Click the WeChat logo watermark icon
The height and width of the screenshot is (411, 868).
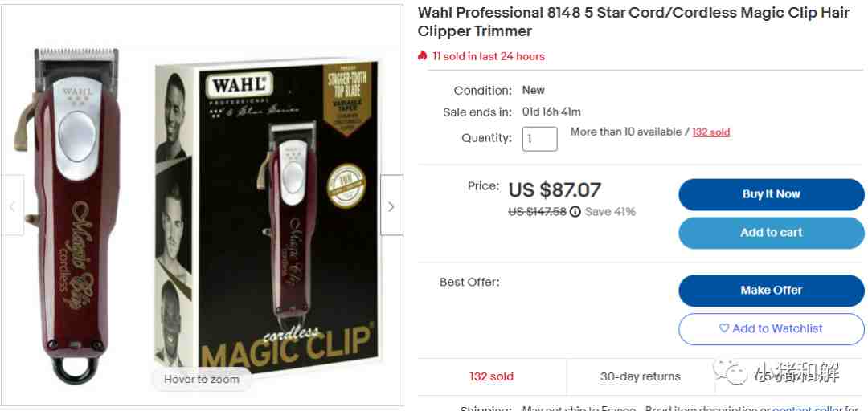[x=730, y=372]
